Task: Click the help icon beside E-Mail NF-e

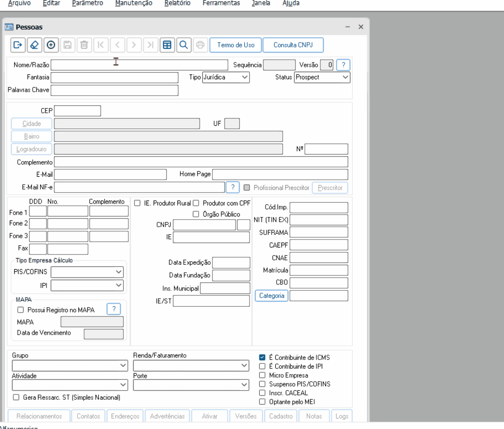Action: pos(232,187)
